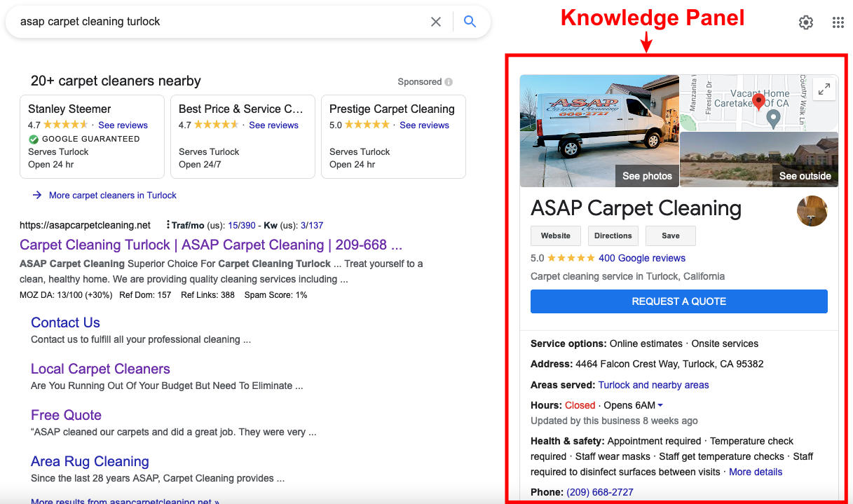See reviews for Stanley Steemer

123,125
